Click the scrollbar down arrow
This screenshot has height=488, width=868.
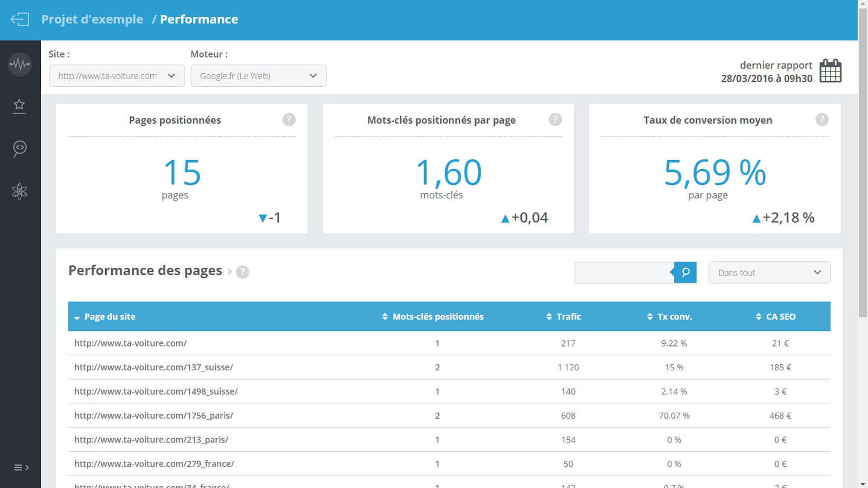(863, 484)
